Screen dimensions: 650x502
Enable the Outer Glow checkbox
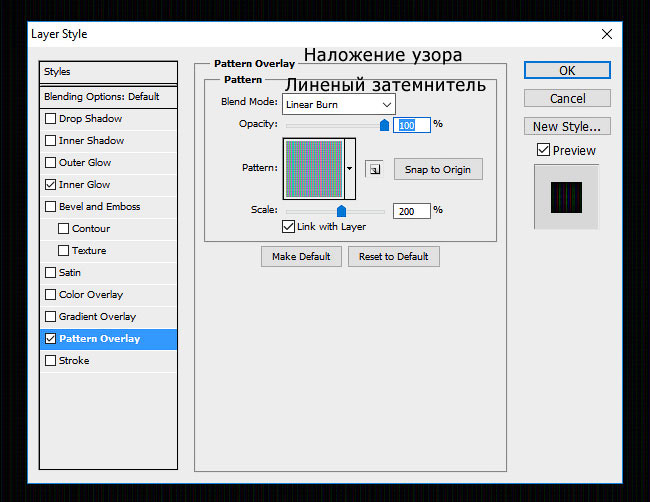[50, 162]
